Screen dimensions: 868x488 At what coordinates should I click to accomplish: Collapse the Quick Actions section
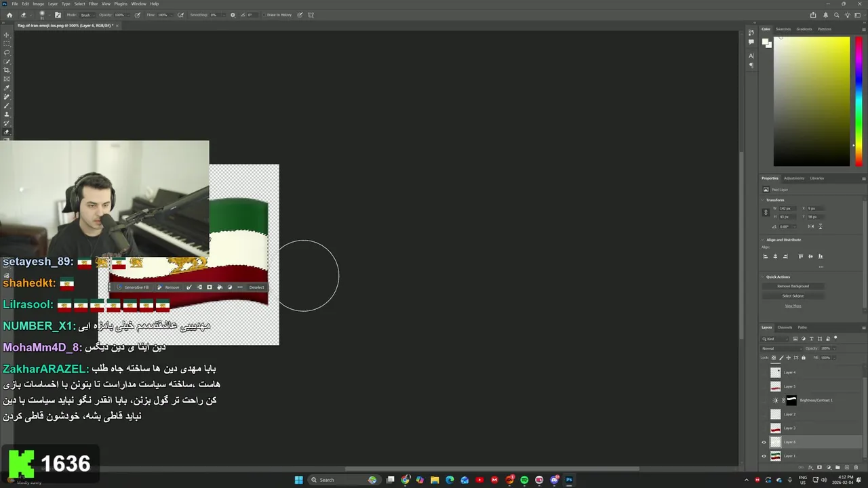point(763,277)
